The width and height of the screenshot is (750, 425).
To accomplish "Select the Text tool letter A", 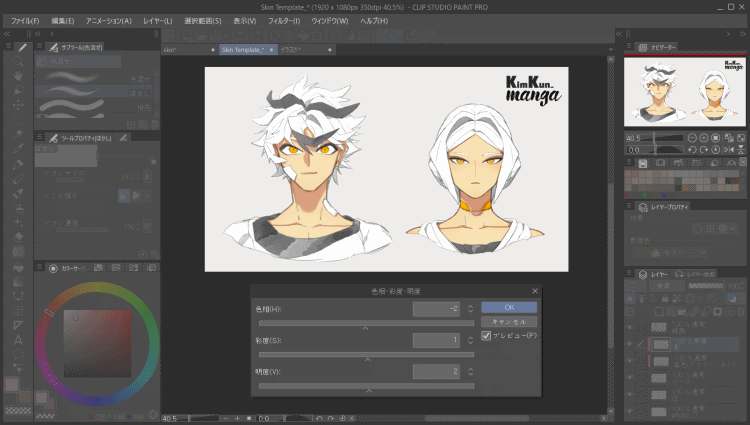I will (18, 340).
